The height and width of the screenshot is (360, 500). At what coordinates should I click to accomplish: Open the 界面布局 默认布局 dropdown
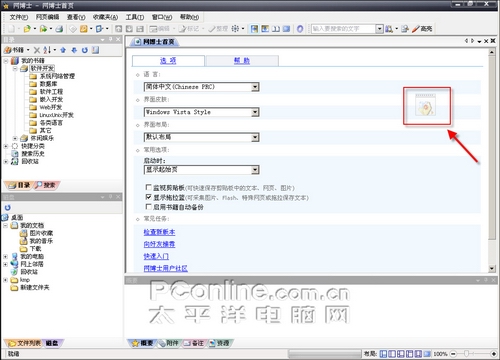click(x=201, y=137)
